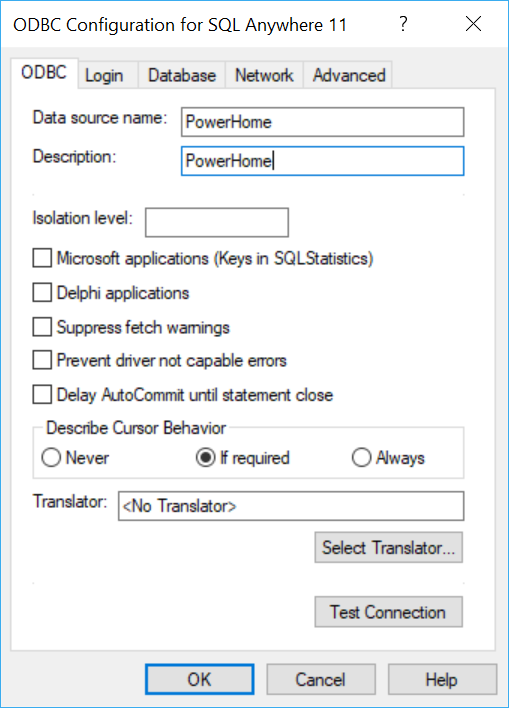The image size is (509, 708).
Task: Toggle Suppress fetch warnings checkbox
Action: [x=42, y=327]
